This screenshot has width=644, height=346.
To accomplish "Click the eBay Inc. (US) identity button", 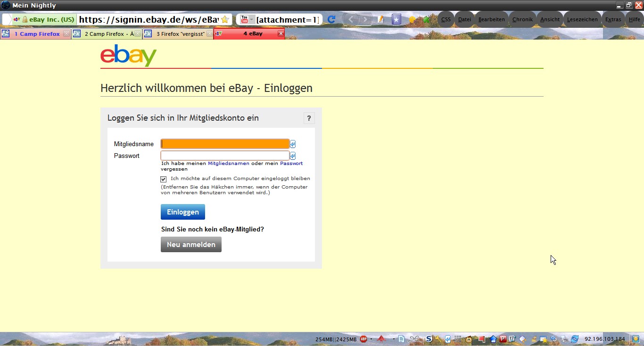I will point(44,20).
